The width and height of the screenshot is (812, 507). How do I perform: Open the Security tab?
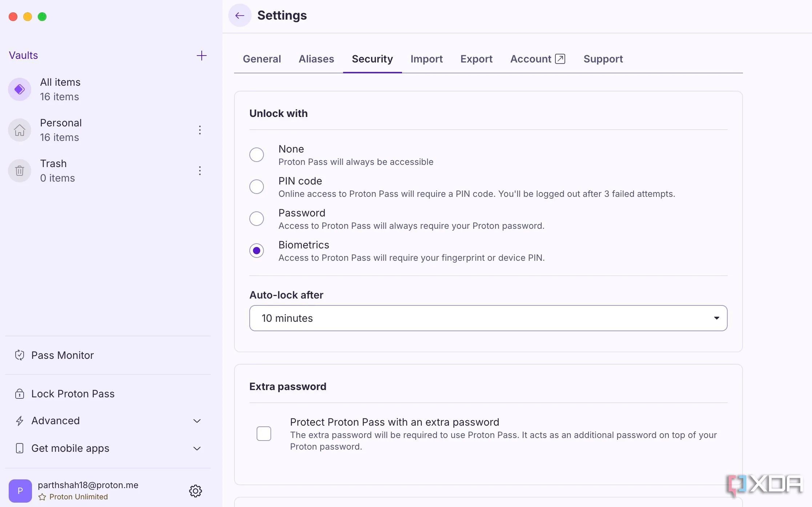372,59
